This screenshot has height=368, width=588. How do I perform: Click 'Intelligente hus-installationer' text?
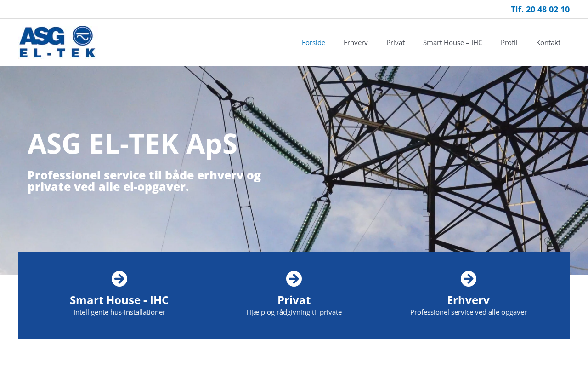point(119,312)
